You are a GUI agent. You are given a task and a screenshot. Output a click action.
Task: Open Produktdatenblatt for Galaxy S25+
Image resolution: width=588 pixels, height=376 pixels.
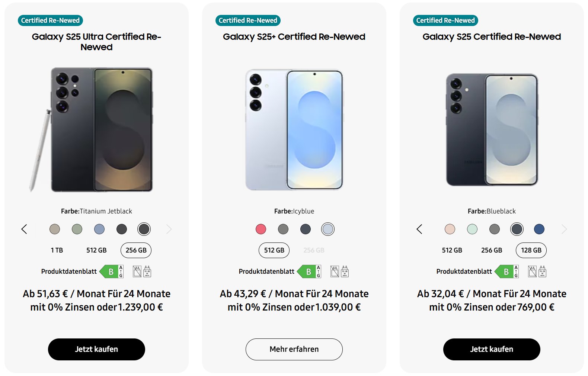click(x=266, y=271)
